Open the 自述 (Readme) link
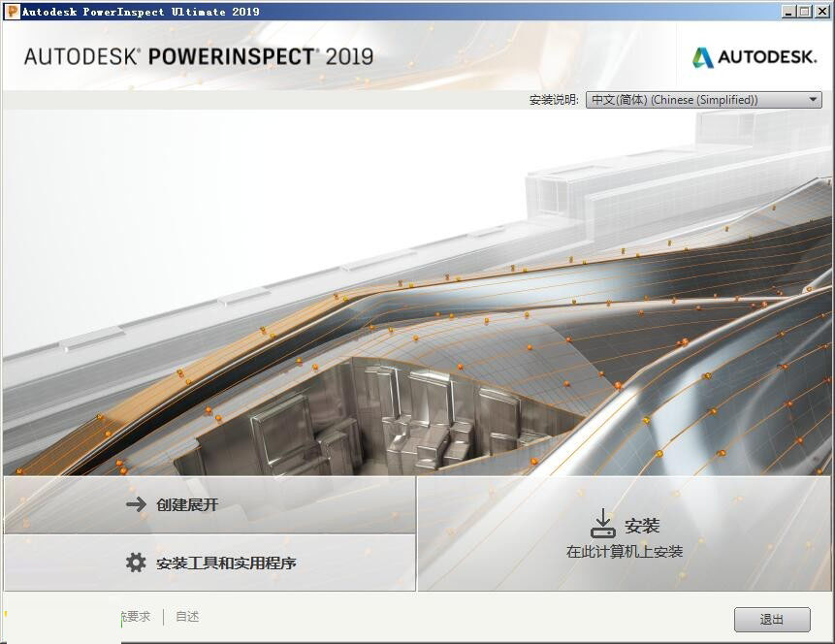 coord(187,616)
